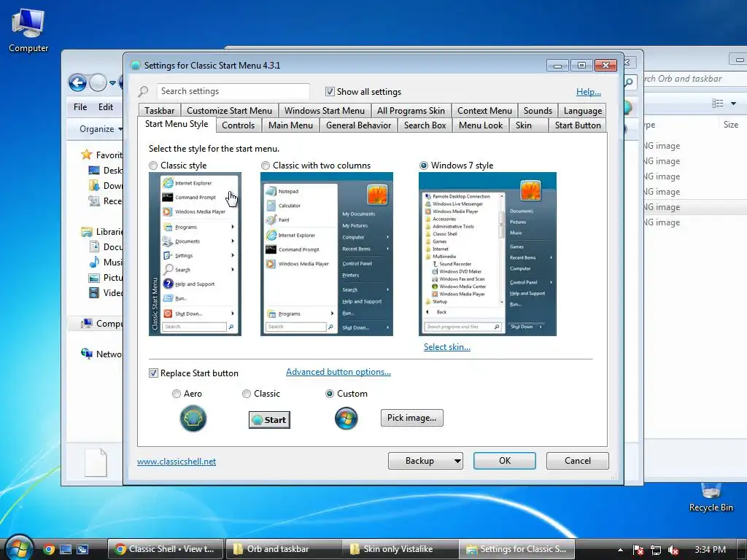
Task: Click the Classic Shell icon in the title bar
Action: [135, 65]
